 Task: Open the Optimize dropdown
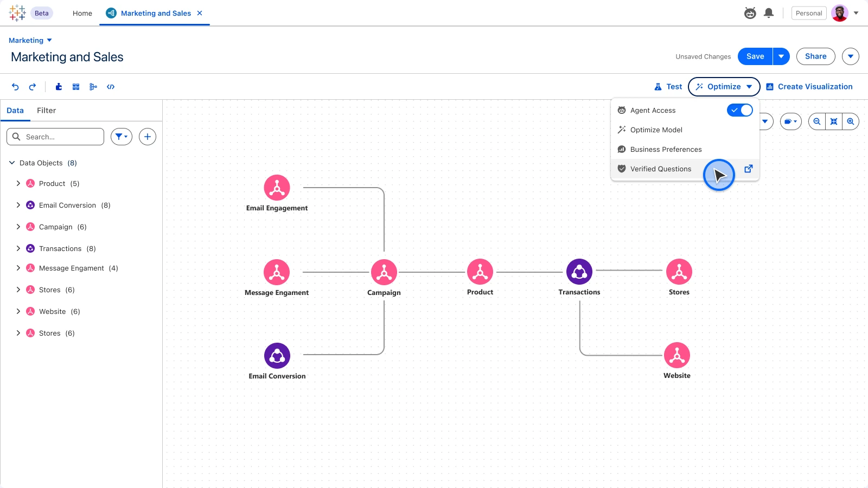[x=724, y=87]
